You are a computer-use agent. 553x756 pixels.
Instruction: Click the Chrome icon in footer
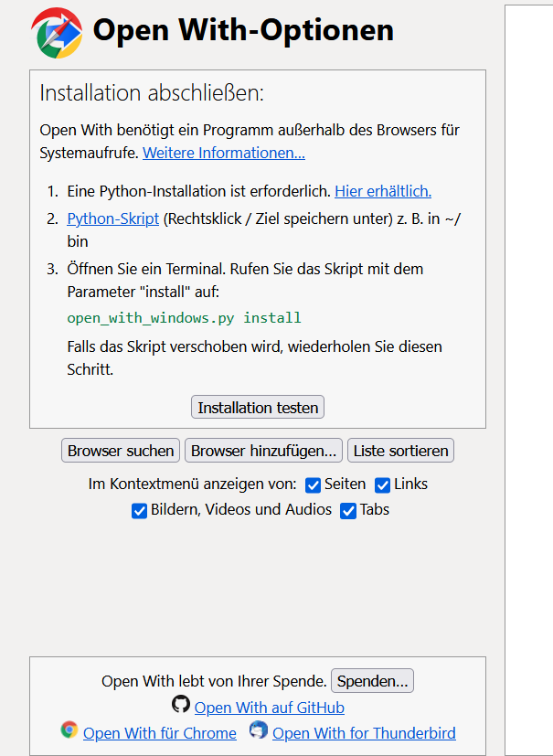(x=69, y=729)
